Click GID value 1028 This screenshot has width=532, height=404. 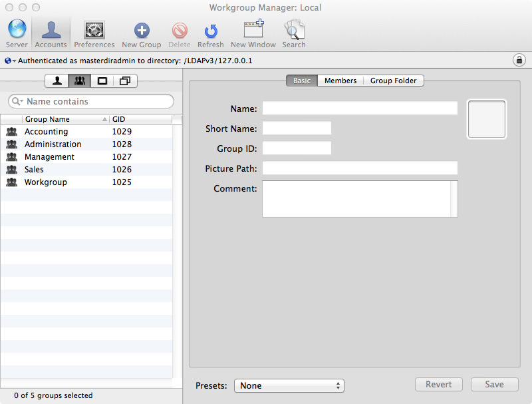click(x=122, y=144)
